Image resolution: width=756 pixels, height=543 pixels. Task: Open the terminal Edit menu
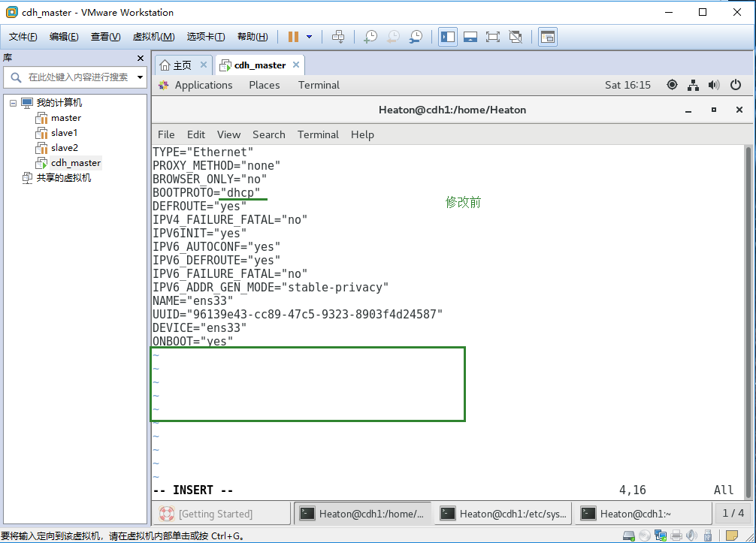point(196,135)
